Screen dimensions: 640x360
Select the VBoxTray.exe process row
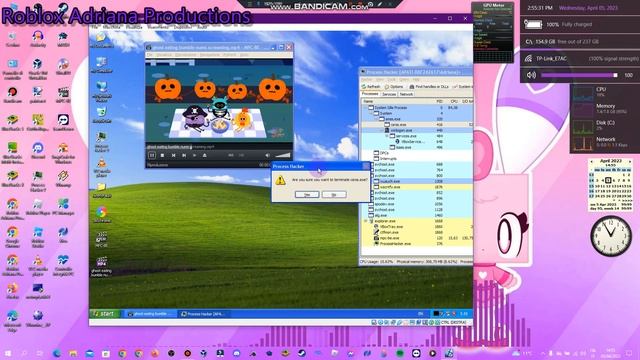416,227
